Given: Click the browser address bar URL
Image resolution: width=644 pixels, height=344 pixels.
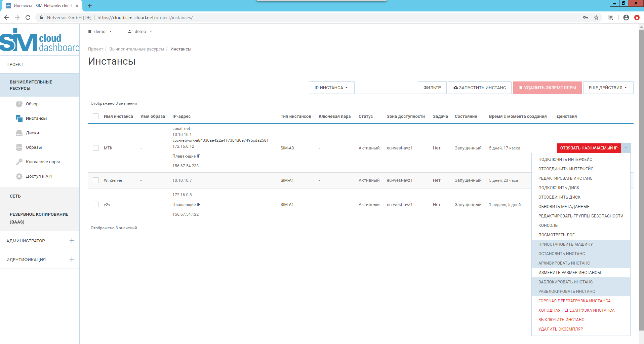Looking at the screenshot, I should 145,18.
